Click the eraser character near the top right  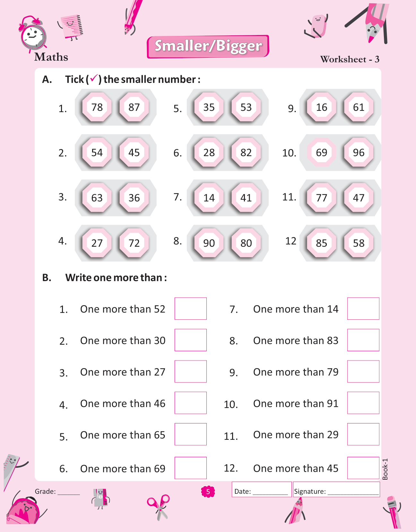[x=317, y=26]
